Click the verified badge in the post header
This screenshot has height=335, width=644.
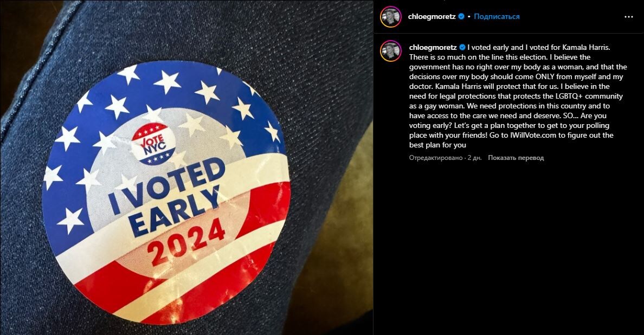point(461,16)
